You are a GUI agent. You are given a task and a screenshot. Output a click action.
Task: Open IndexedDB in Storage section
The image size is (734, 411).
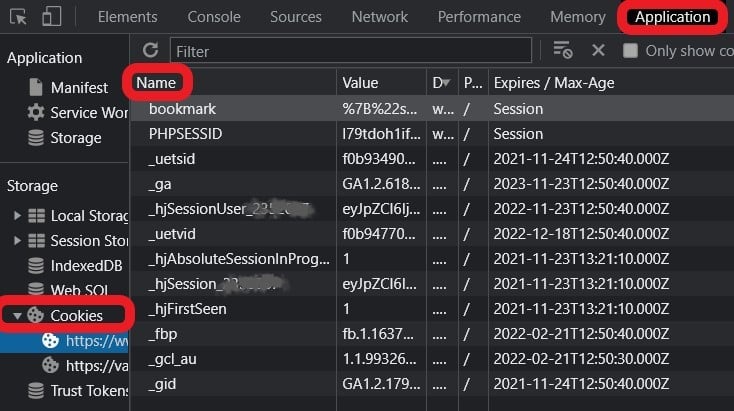pyautogui.click(x=75, y=266)
